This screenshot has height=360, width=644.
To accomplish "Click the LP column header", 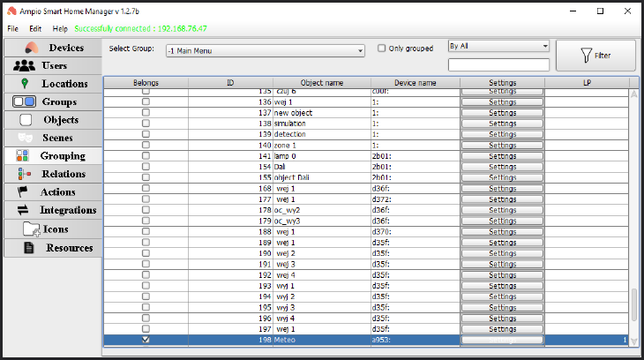I will coord(587,83).
